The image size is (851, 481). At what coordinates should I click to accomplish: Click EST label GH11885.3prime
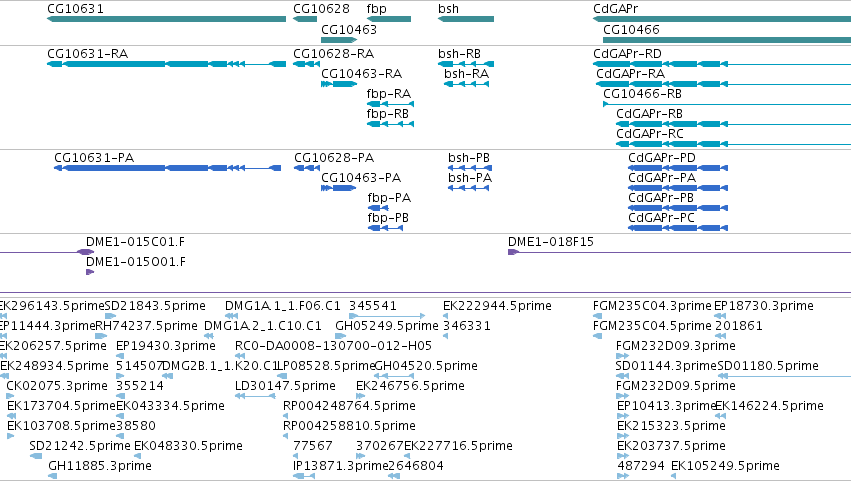pyautogui.click(x=100, y=466)
